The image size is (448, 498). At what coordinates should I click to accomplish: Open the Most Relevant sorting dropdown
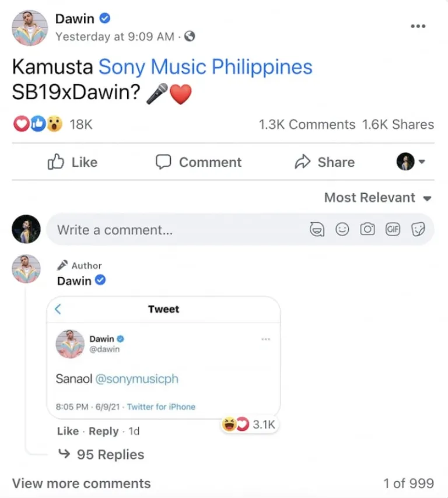click(377, 198)
